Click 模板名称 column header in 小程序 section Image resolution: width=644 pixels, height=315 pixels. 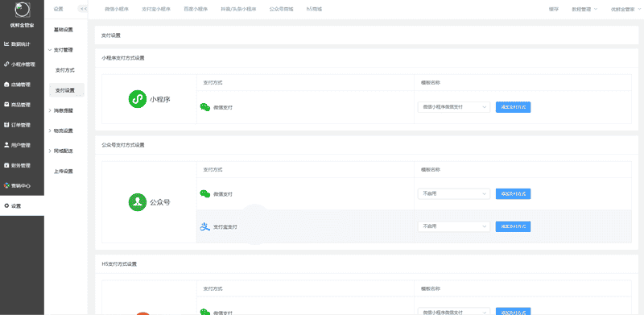[431, 83]
